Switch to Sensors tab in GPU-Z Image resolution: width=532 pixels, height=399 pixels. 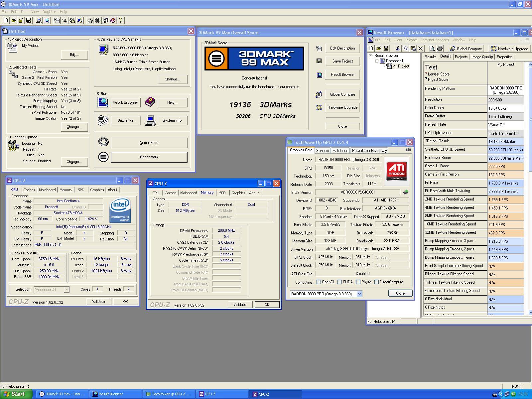coord(323,151)
